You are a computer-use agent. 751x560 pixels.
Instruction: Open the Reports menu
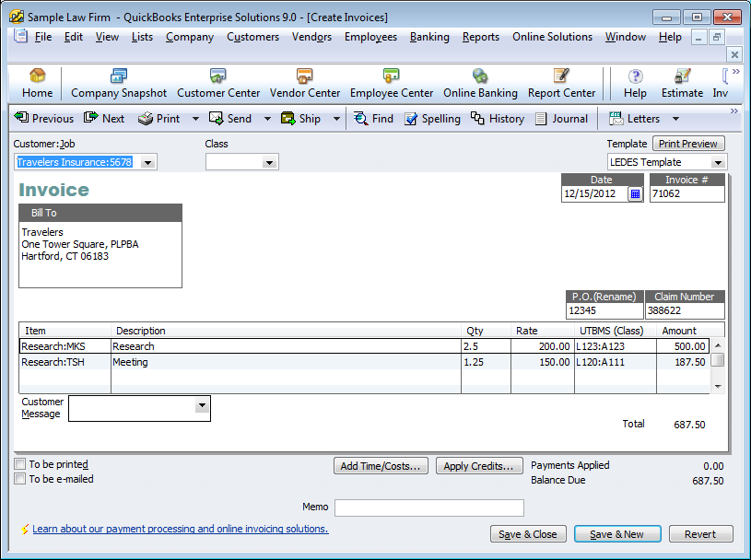(x=481, y=37)
